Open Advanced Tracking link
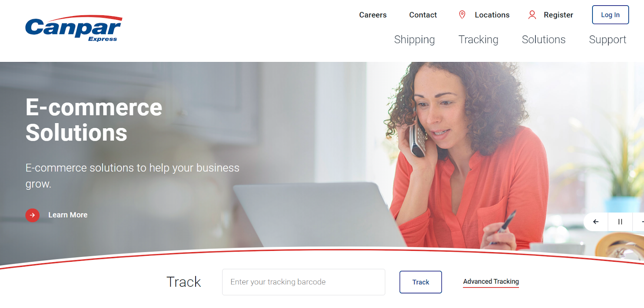The image size is (644, 308). 491,281
